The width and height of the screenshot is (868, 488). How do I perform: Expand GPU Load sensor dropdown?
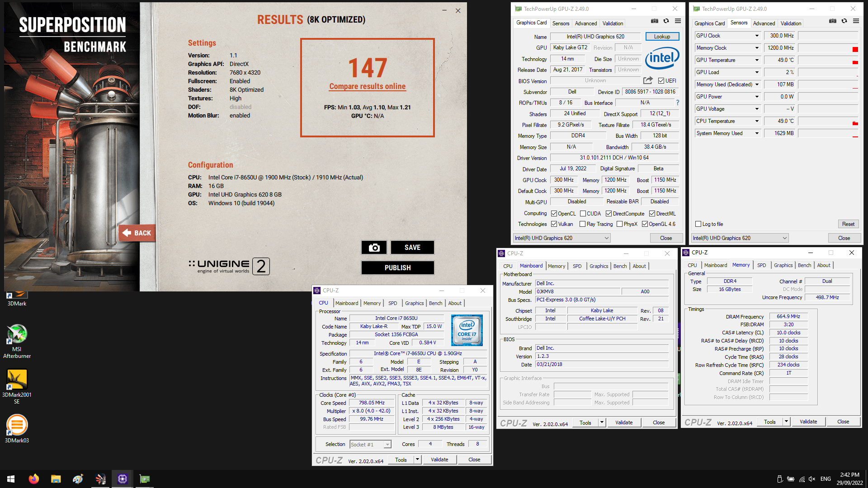[x=757, y=72]
